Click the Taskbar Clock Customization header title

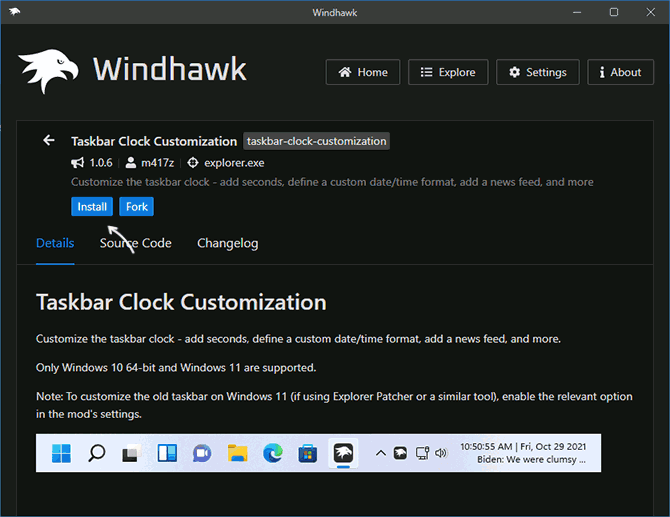coord(154,141)
